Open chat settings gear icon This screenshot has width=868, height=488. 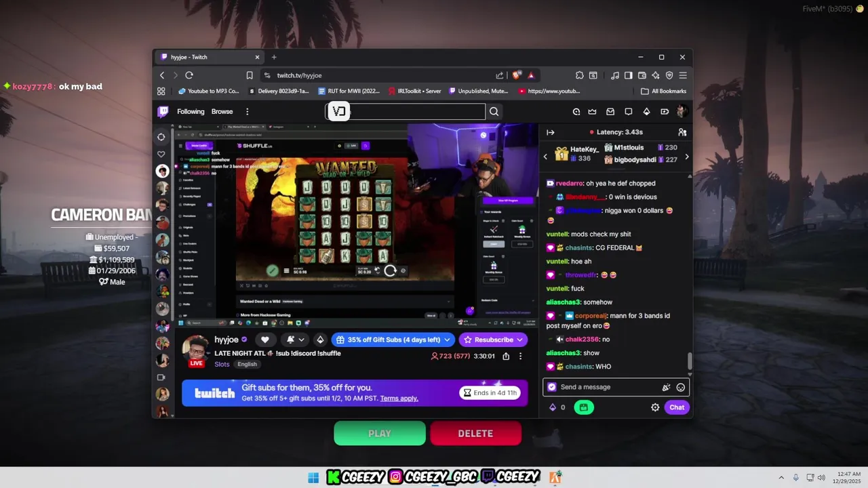pyautogui.click(x=655, y=407)
